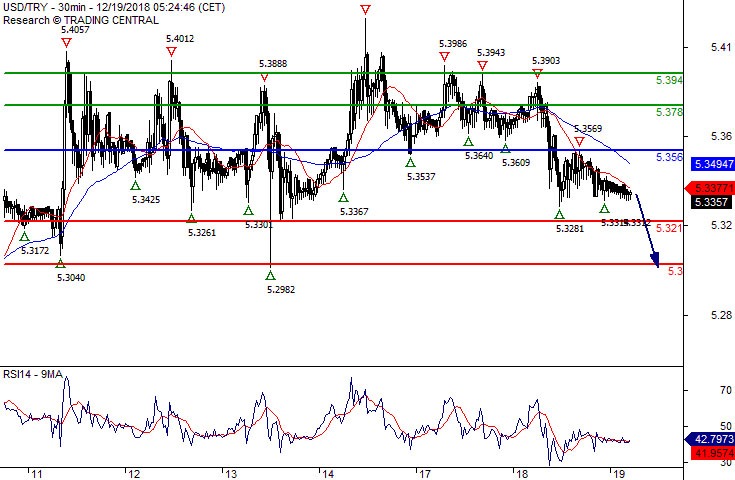Click the red peak marker above 5.4057

[66, 43]
